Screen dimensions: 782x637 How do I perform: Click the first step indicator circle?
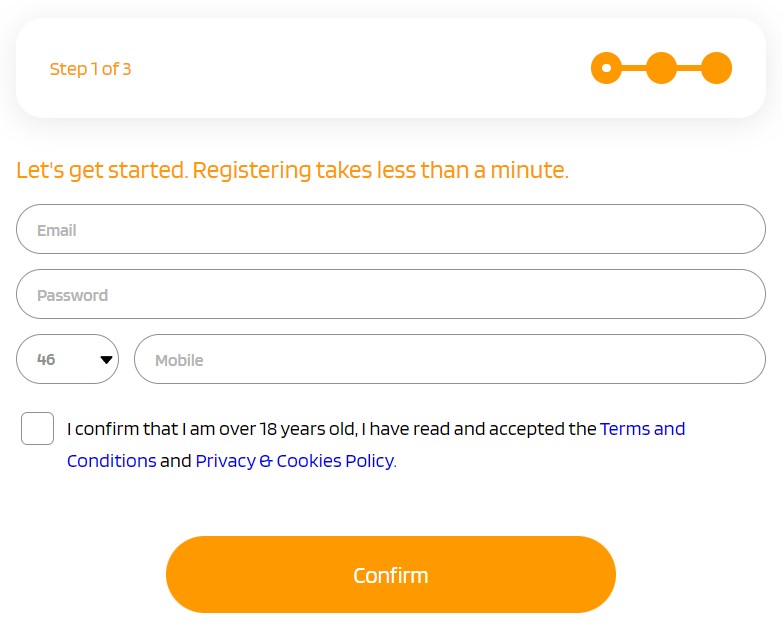pos(606,69)
